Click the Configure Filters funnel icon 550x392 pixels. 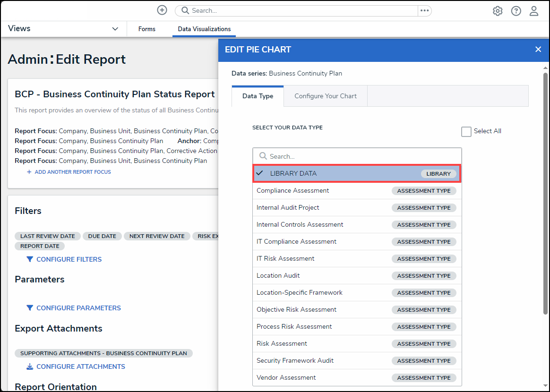click(x=30, y=259)
